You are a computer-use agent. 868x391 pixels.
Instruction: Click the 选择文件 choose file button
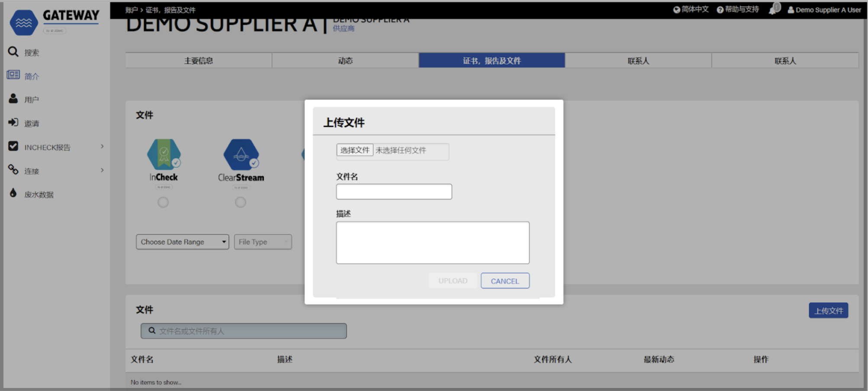click(x=355, y=150)
